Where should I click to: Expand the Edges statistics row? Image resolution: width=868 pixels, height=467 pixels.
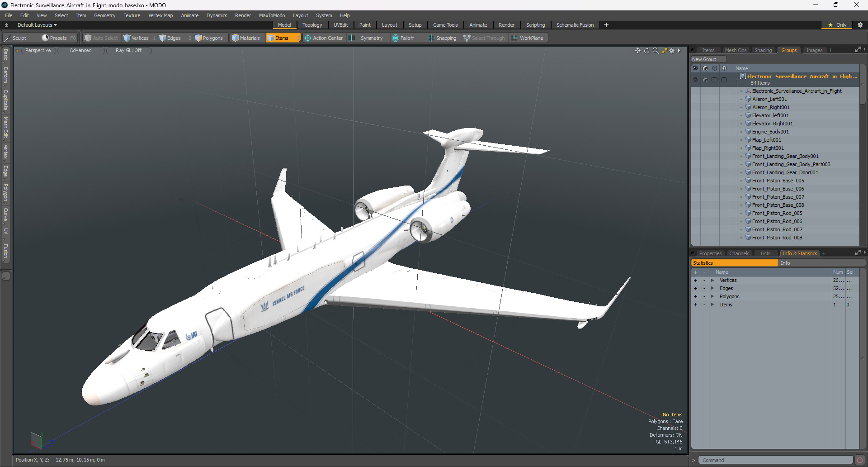713,289
